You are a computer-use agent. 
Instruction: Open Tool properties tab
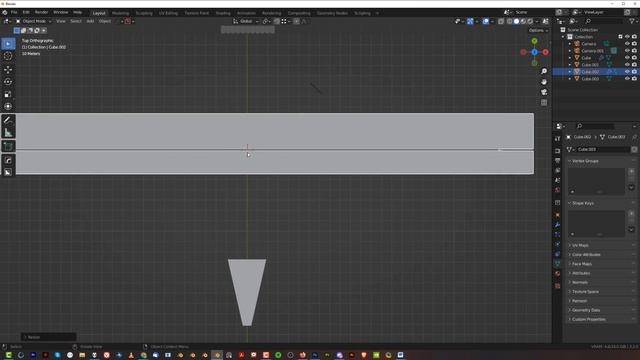point(558,139)
